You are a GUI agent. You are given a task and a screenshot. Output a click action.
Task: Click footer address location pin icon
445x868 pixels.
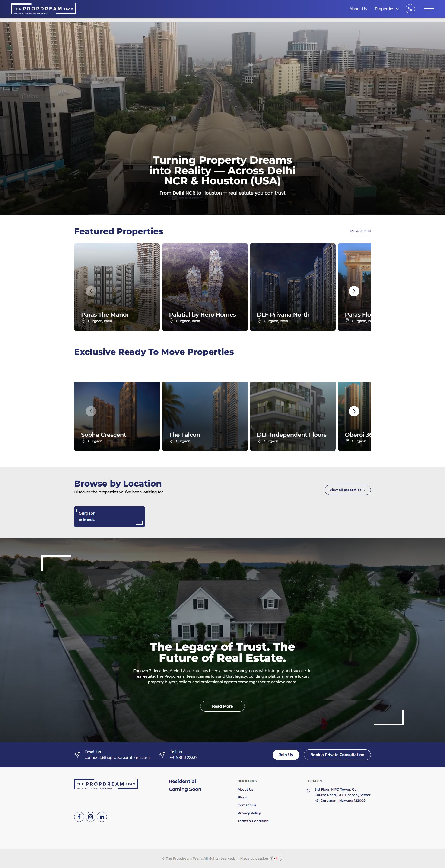pos(308,791)
